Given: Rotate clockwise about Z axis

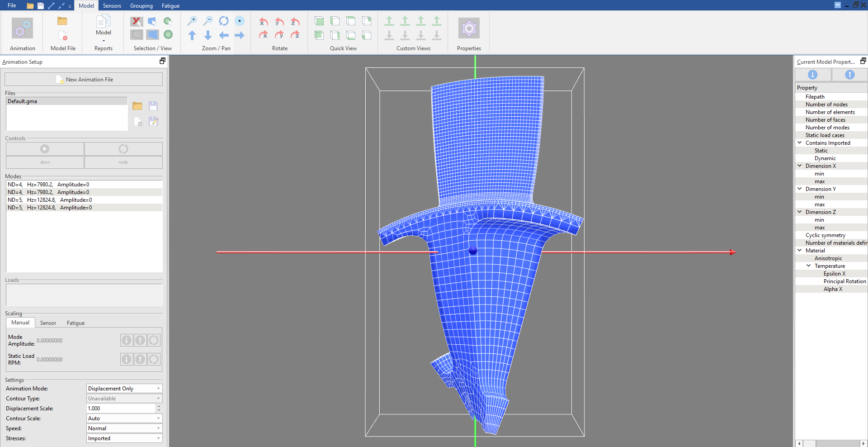Looking at the screenshot, I should pos(295,35).
